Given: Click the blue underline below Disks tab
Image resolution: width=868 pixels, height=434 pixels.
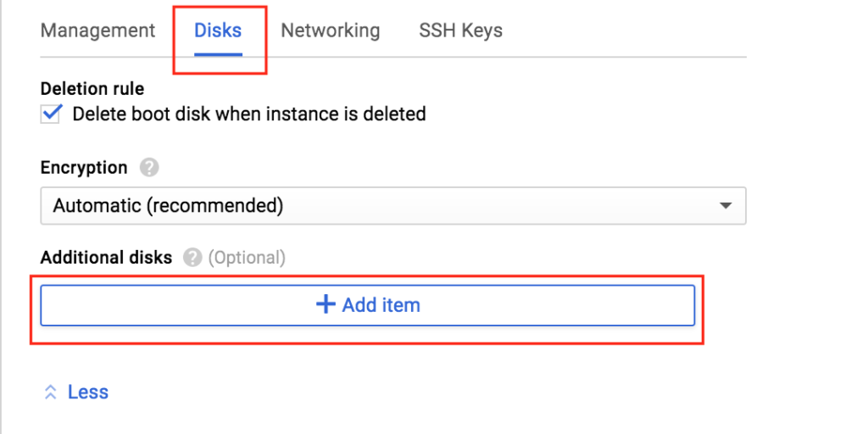Looking at the screenshot, I should click(218, 54).
